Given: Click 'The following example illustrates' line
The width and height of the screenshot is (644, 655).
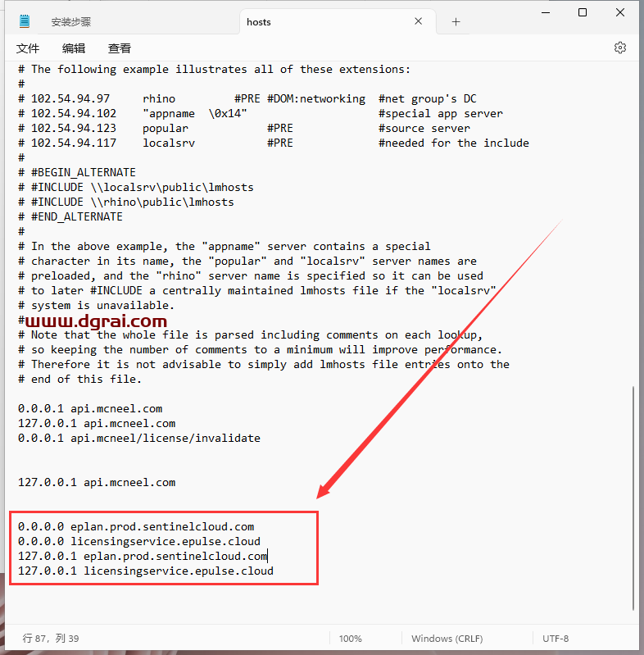Looking at the screenshot, I should (214, 70).
